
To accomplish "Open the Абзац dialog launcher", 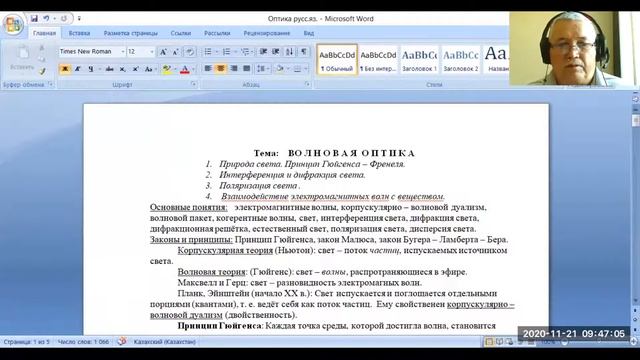I will (x=307, y=84).
